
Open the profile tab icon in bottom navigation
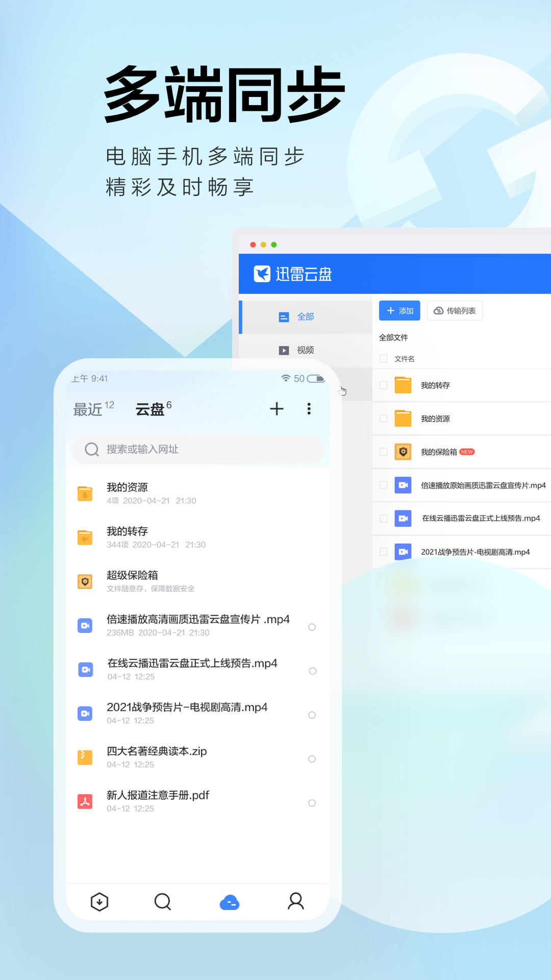(296, 901)
